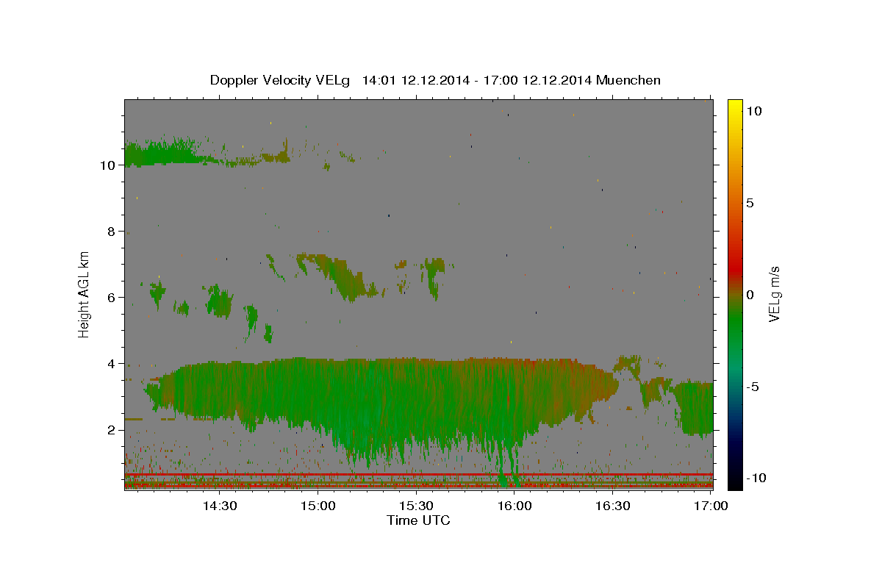
Task: Click the black bottom of the color bar
Action: pos(734,485)
